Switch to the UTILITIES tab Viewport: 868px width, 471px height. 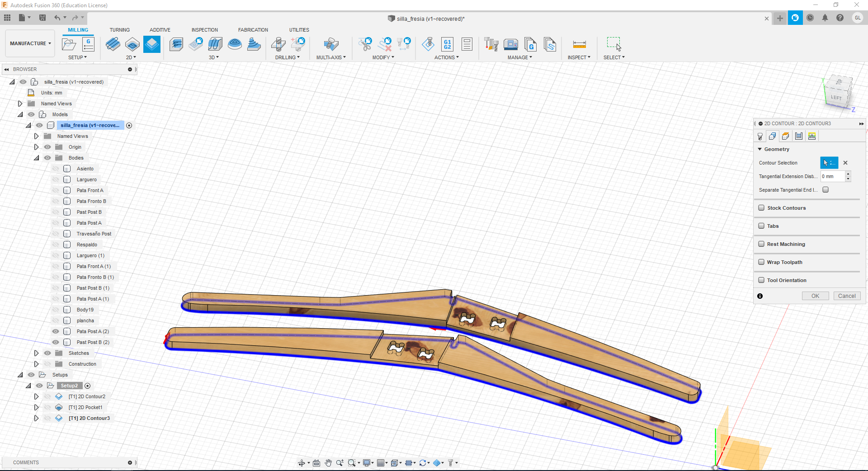pyautogui.click(x=299, y=30)
